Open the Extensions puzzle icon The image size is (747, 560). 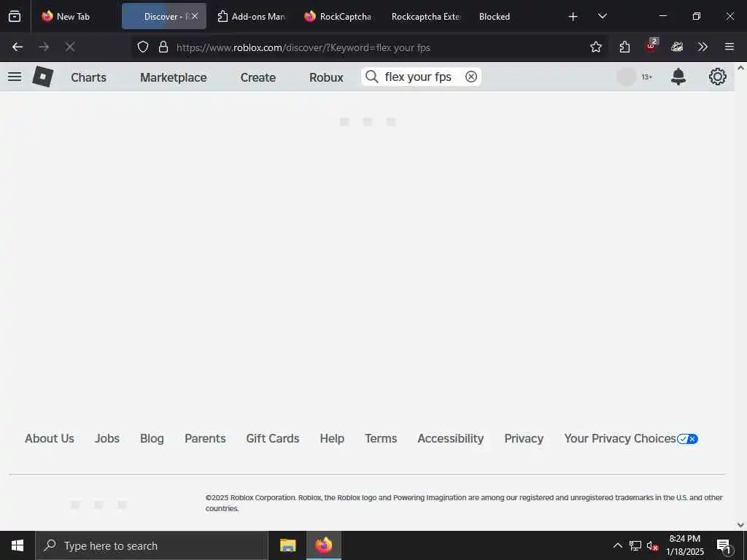pos(624,47)
